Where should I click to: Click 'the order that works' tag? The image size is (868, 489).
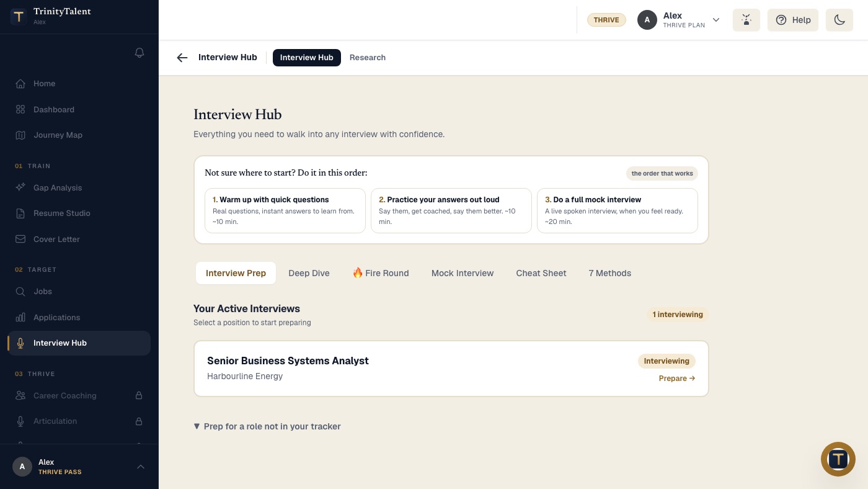click(662, 174)
